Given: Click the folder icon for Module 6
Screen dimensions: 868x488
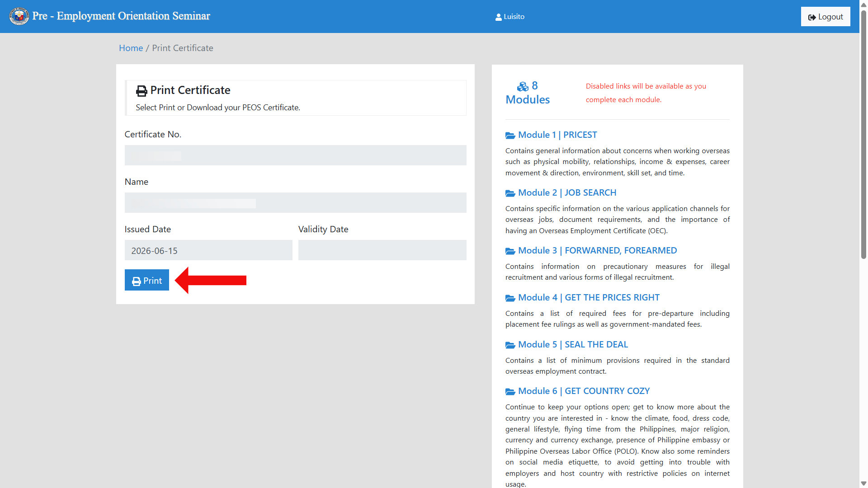Looking at the screenshot, I should pyautogui.click(x=510, y=391).
